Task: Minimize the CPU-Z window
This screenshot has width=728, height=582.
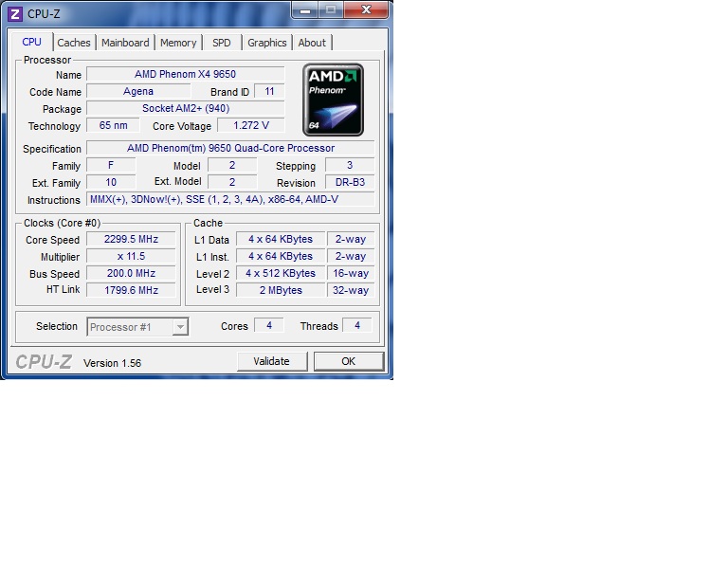Action: click(305, 9)
